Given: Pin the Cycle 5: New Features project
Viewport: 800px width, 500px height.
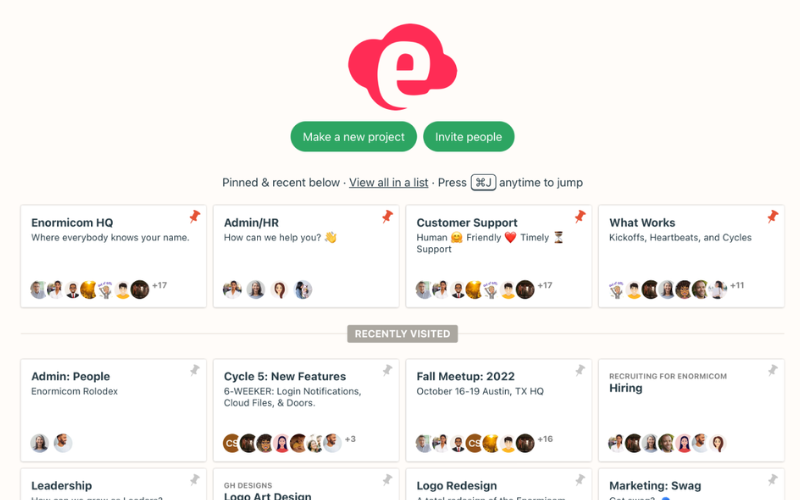Looking at the screenshot, I should pos(388,370).
